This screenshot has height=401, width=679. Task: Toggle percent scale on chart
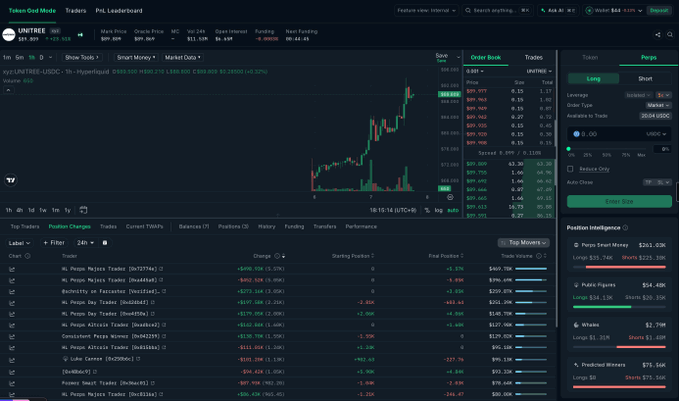pyautogui.click(x=427, y=210)
